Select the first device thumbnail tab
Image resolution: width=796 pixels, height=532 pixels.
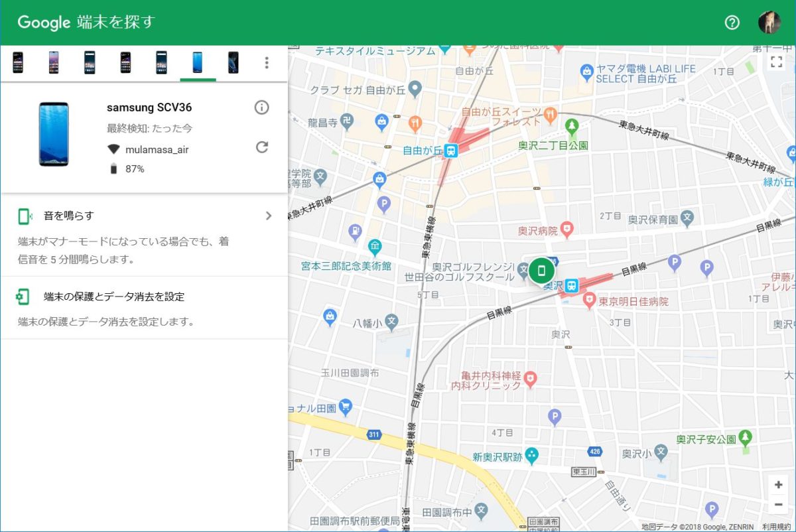point(18,62)
